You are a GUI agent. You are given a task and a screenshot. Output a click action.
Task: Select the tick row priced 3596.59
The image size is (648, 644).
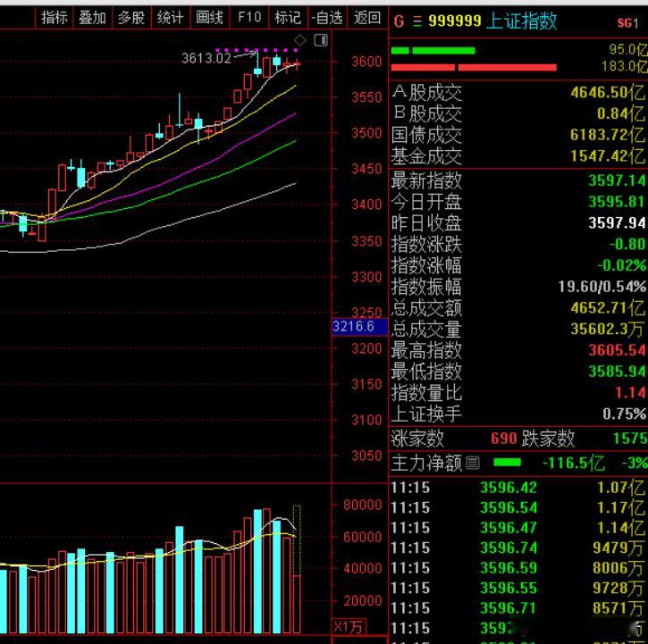[518, 568]
